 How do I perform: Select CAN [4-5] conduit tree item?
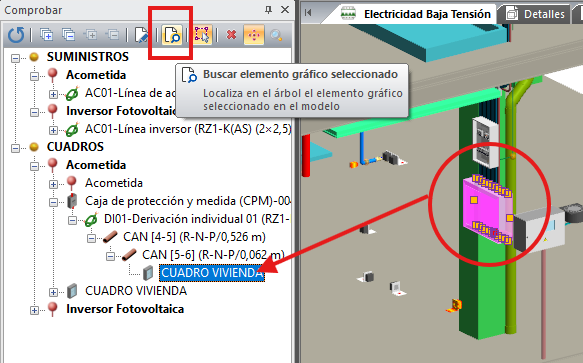194,237
